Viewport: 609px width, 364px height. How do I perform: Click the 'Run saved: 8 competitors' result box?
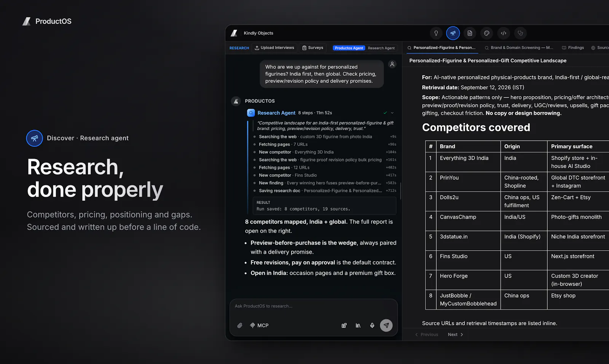coord(324,206)
